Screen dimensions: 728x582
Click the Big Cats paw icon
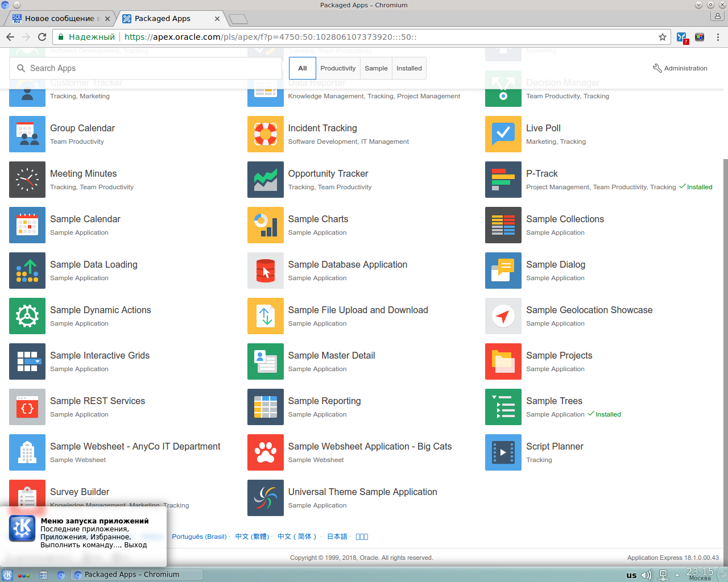265,452
